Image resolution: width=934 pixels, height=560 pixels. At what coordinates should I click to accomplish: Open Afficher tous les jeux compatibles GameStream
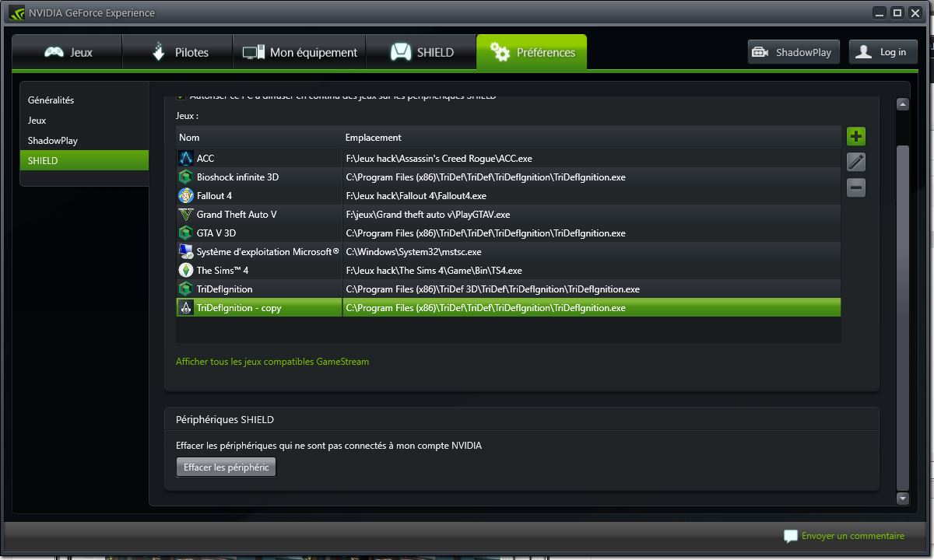(272, 362)
